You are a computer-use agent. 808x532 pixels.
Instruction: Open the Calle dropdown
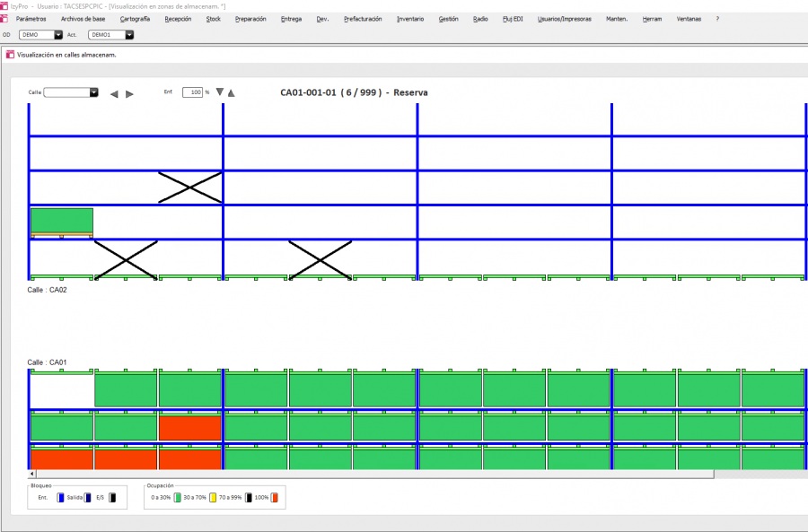[x=93, y=92]
